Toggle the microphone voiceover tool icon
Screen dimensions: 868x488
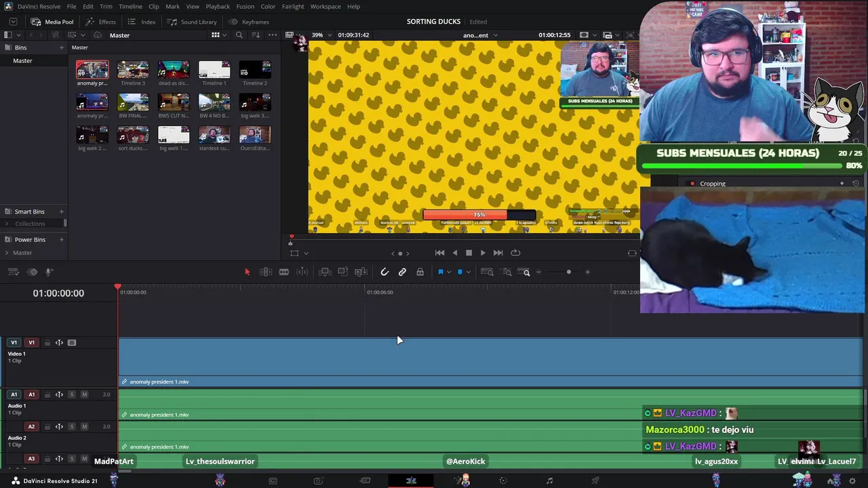point(50,272)
